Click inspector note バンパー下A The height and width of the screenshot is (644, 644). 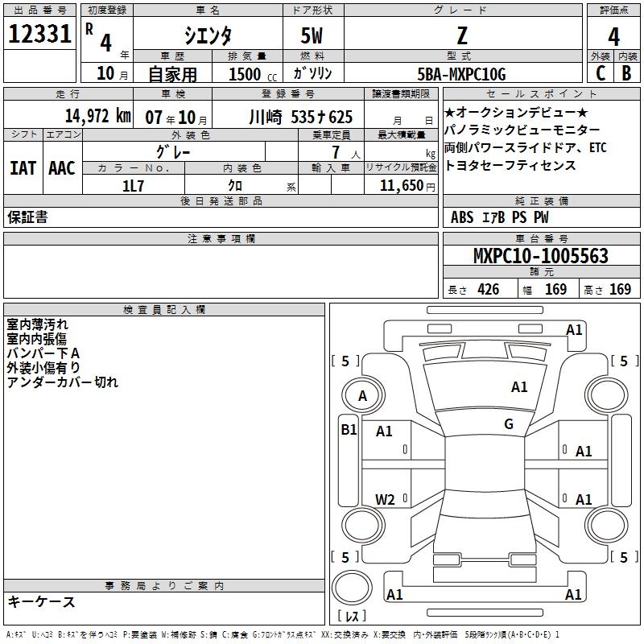coord(43,353)
